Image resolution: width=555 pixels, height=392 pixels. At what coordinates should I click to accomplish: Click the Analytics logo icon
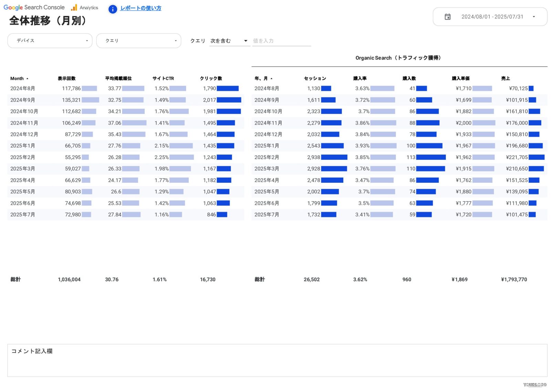coord(74,8)
